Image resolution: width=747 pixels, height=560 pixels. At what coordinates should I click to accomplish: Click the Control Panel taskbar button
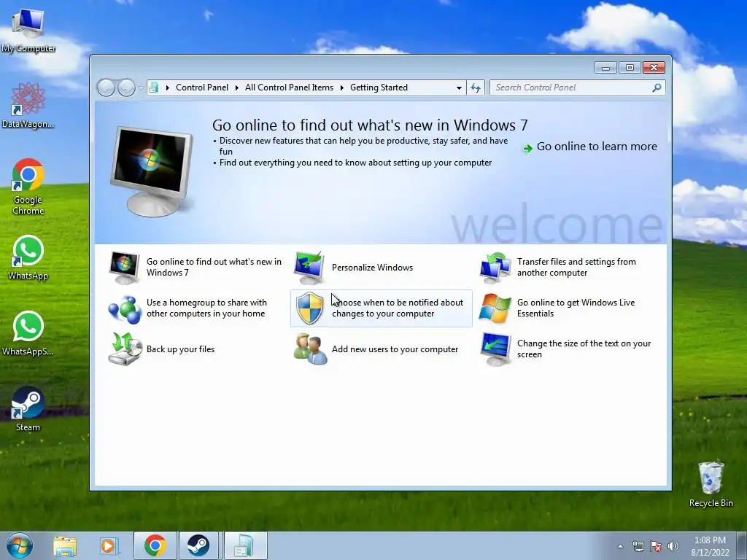pyautogui.click(x=245, y=545)
